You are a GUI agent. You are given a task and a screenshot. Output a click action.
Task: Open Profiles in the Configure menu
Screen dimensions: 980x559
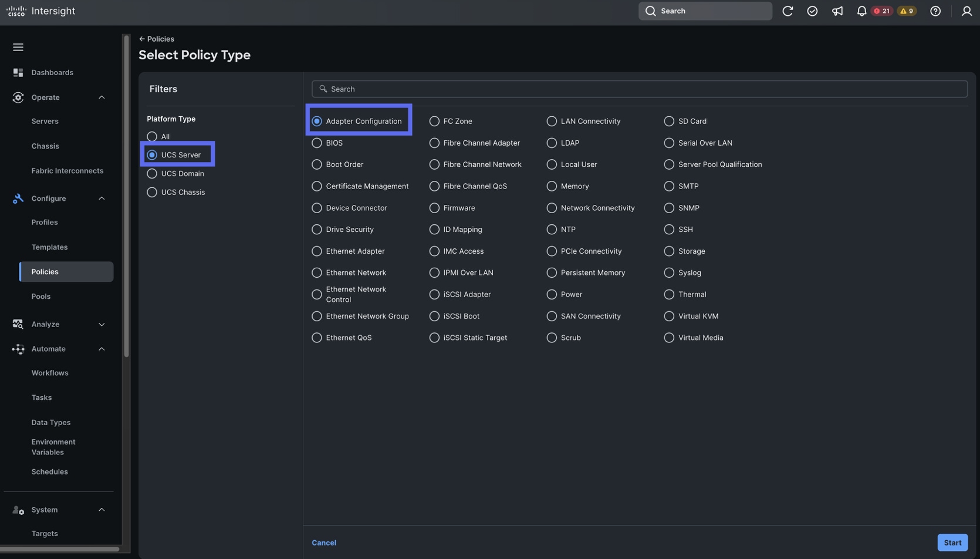tap(45, 223)
